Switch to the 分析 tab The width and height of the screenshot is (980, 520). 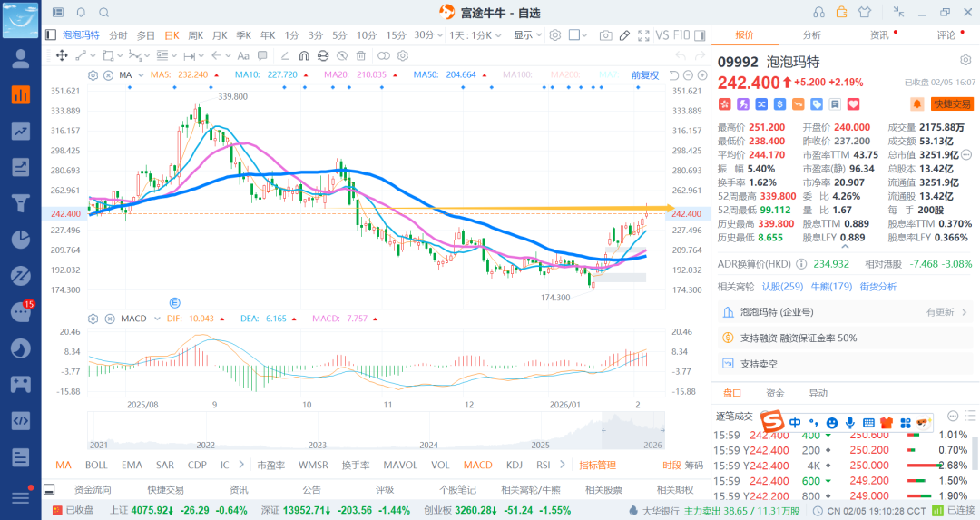pyautogui.click(x=811, y=35)
